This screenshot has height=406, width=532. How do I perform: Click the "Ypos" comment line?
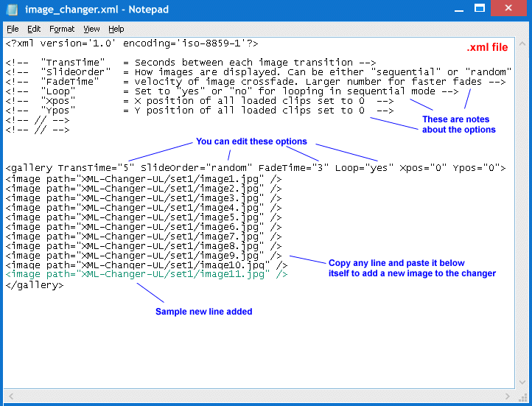tap(200, 111)
